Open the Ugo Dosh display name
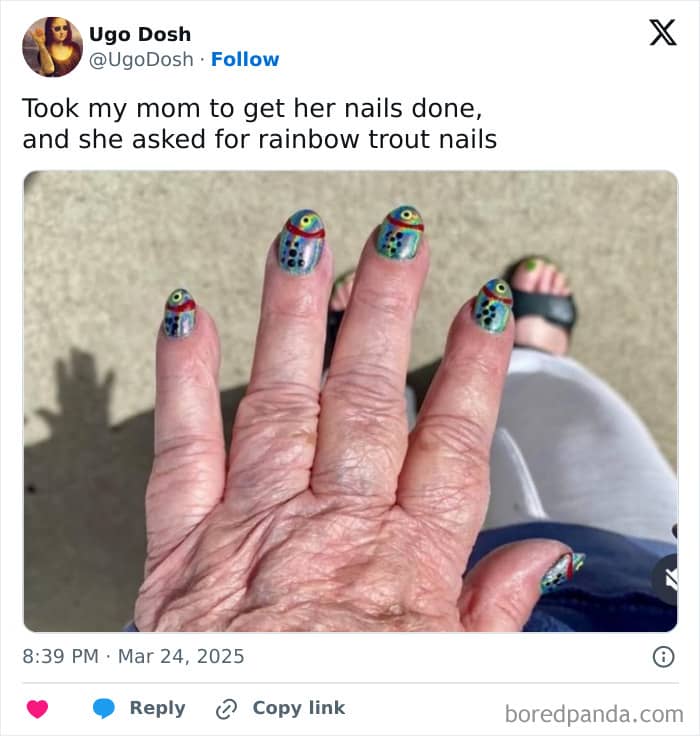The width and height of the screenshot is (700, 736). [x=140, y=34]
